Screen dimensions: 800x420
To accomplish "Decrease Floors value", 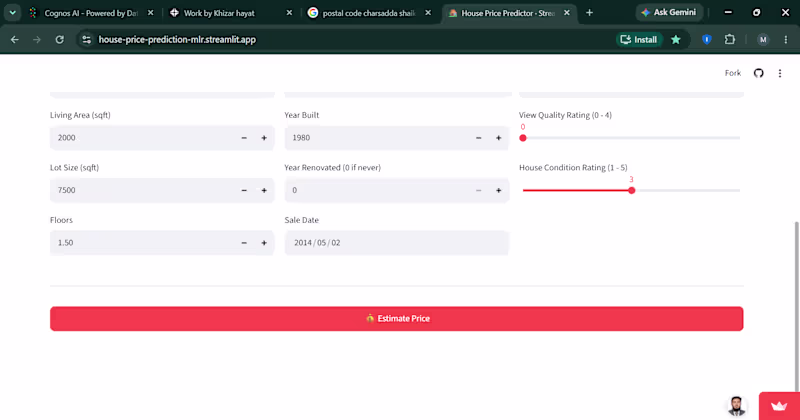I will coord(244,243).
